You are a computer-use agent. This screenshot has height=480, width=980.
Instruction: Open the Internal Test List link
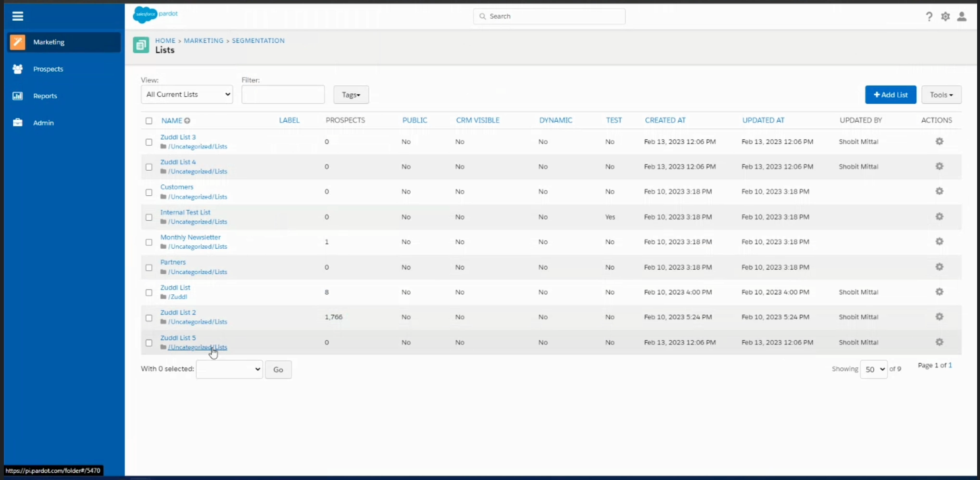point(185,212)
